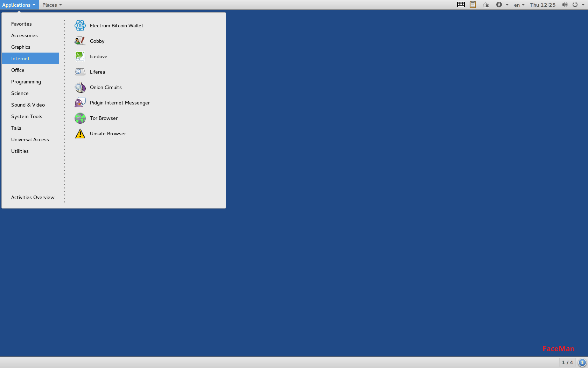The image size is (588, 368).
Task: Start Icedove mail client via its icon
Action: [x=80, y=56]
